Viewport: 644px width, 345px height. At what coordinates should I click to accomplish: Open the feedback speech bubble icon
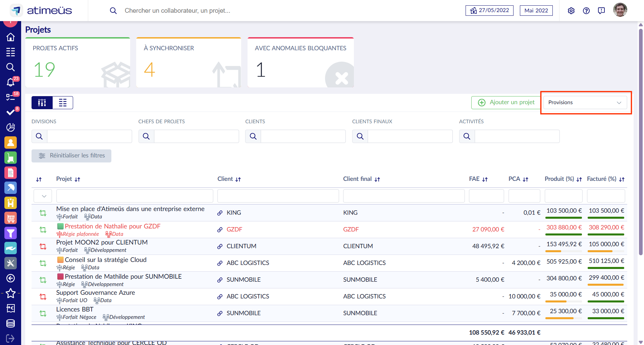(601, 11)
